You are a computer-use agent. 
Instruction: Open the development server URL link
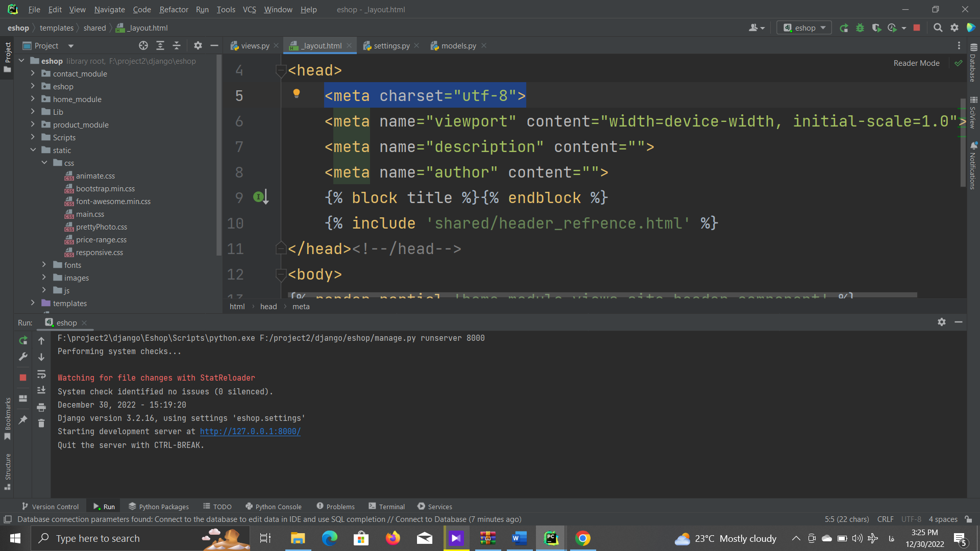click(x=250, y=431)
